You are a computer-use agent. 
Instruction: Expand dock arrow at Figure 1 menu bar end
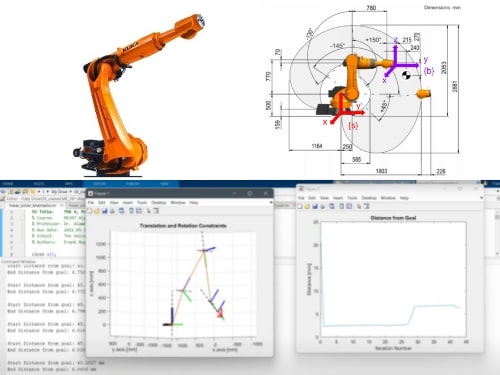(x=271, y=202)
